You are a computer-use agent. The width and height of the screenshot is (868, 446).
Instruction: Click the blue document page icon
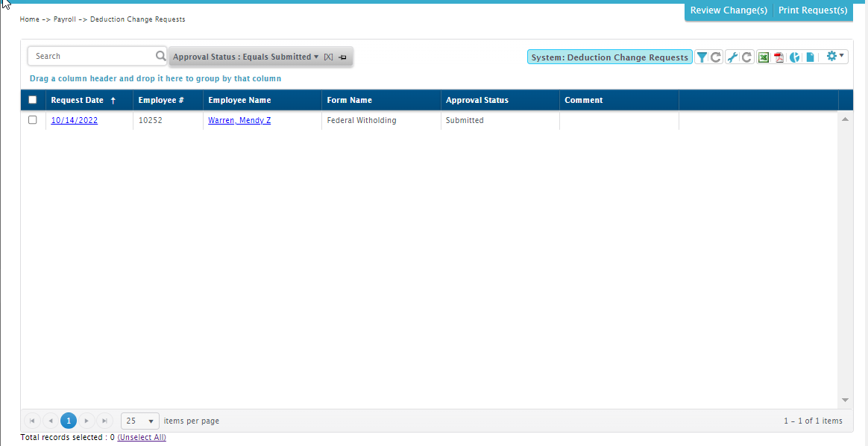pyautogui.click(x=810, y=57)
